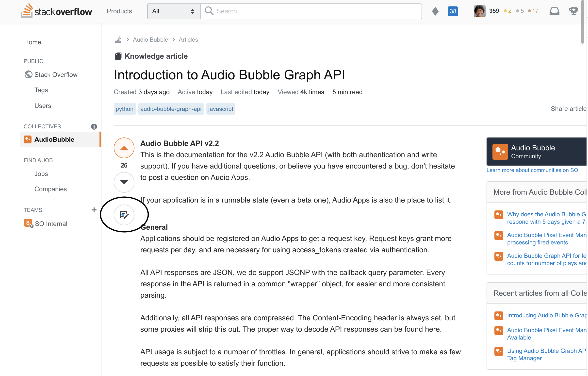View the 359 reputation score
Screen dimensions: 588x376
(494, 11)
